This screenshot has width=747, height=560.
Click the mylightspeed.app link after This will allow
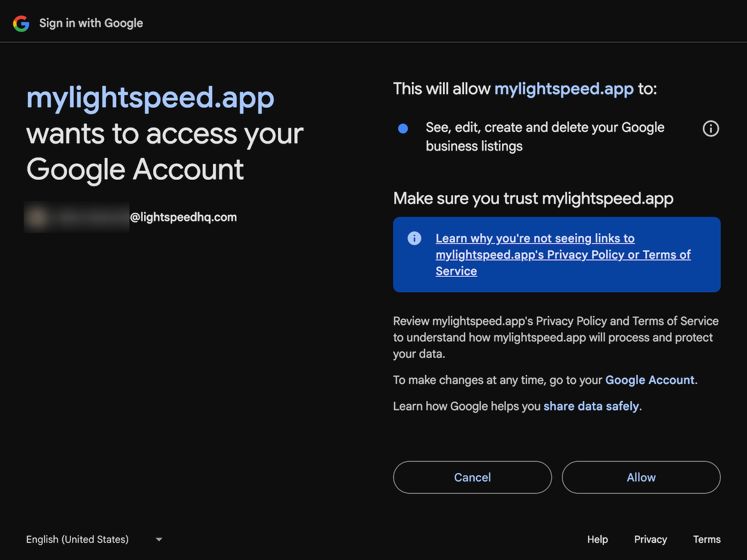click(564, 89)
